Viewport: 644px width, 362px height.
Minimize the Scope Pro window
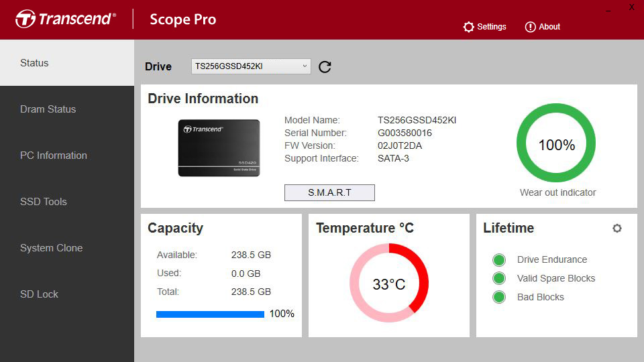click(x=608, y=9)
